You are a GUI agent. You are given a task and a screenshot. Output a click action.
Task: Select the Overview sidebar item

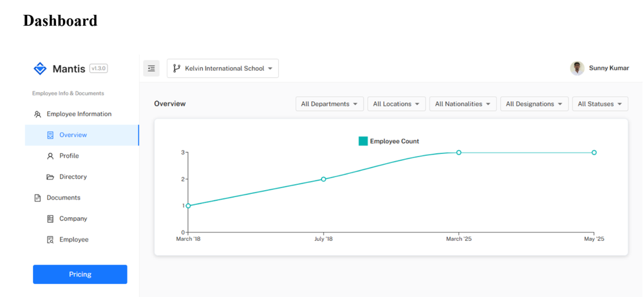(73, 135)
